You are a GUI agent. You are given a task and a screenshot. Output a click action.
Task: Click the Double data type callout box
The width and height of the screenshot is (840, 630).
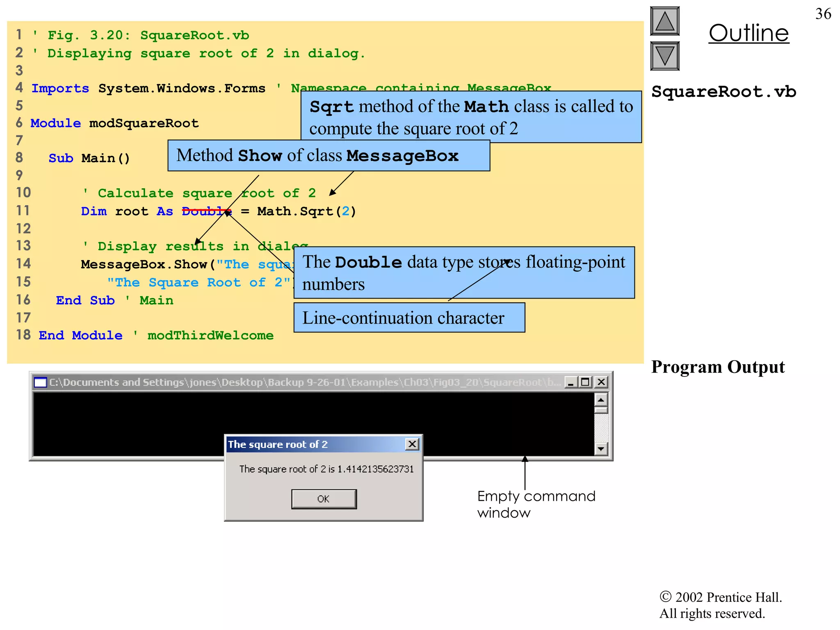[463, 273]
